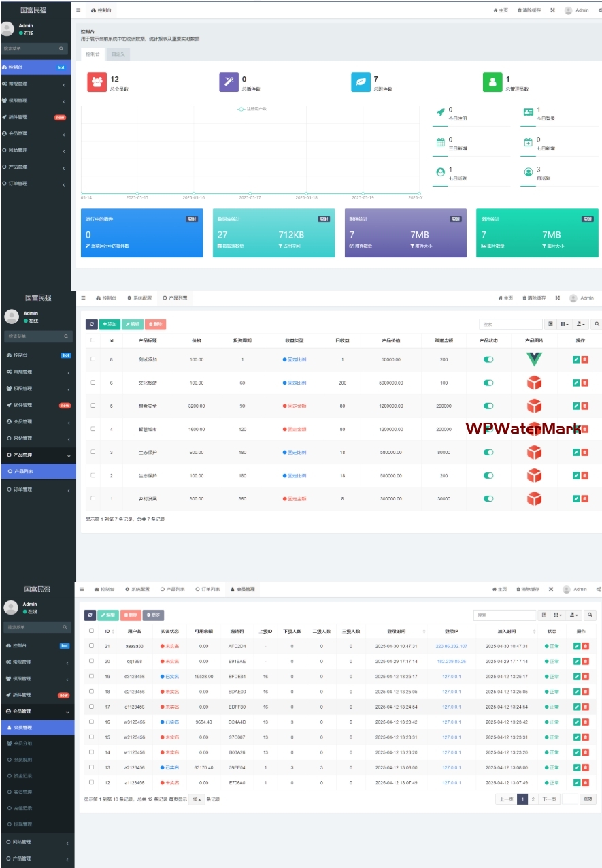
Task: Collapse the expanded 产品管理 menu above 产品列表
Action: click(x=38, y=455)
